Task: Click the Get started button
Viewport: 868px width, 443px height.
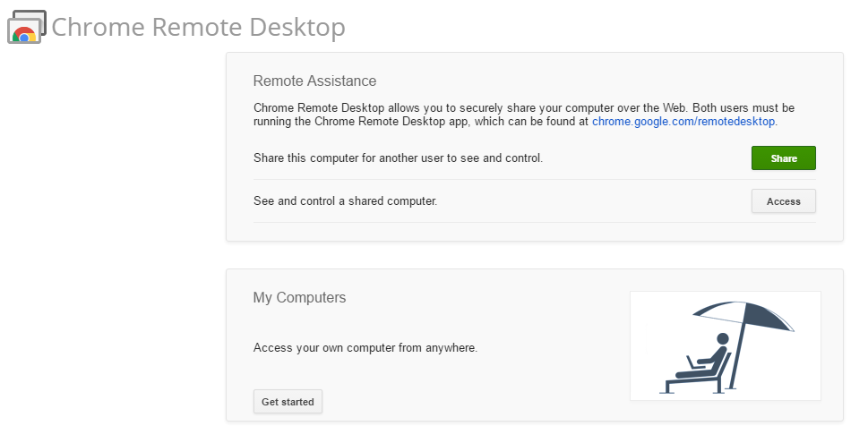Action: [x=288, y=402]
